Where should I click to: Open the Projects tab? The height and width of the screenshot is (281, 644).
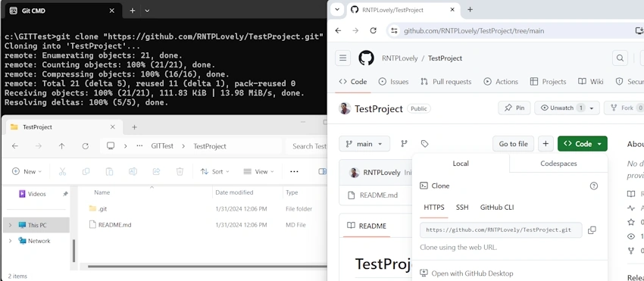click(548, 81)
